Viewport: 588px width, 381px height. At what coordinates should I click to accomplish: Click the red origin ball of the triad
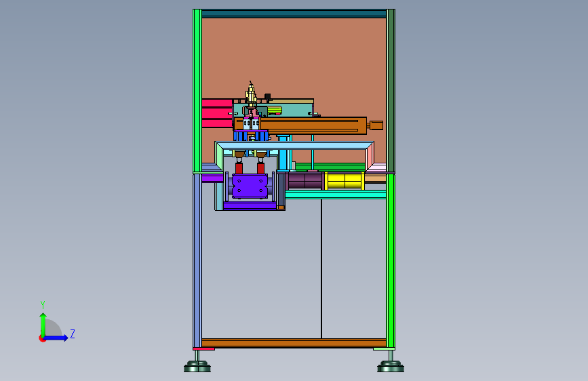coord(42,338)
